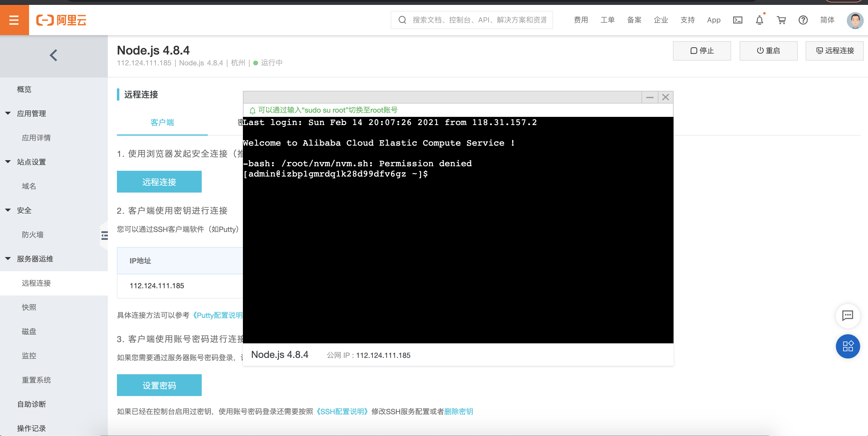Switch to the 客户端 tab
The height and width of the screenshot is (436, 868).
[x=162, y=122]
